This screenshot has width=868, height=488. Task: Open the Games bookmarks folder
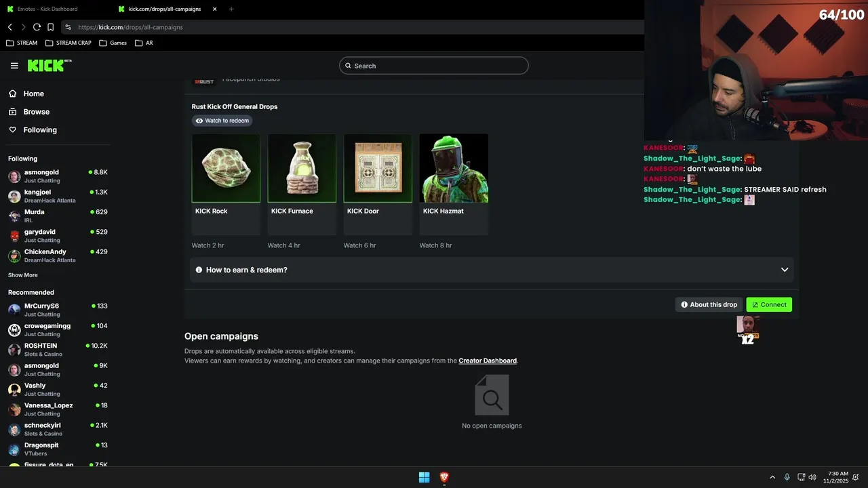point(113,43)
